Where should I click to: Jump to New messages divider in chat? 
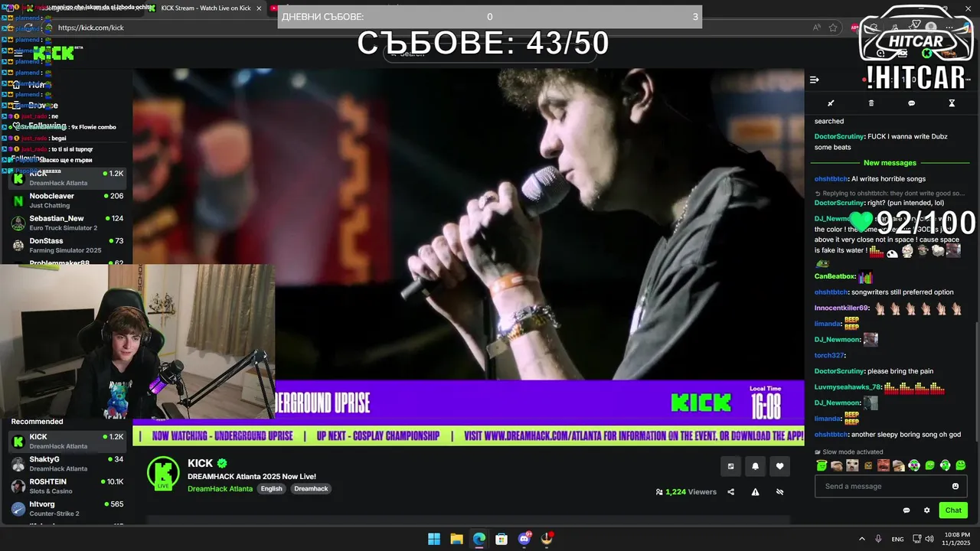[890, 163]
